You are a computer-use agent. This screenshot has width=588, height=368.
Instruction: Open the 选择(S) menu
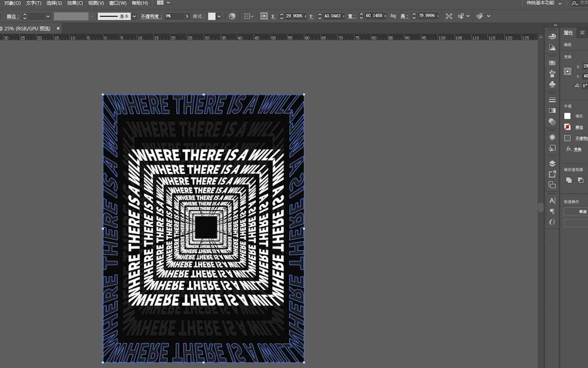pos(54,3)
